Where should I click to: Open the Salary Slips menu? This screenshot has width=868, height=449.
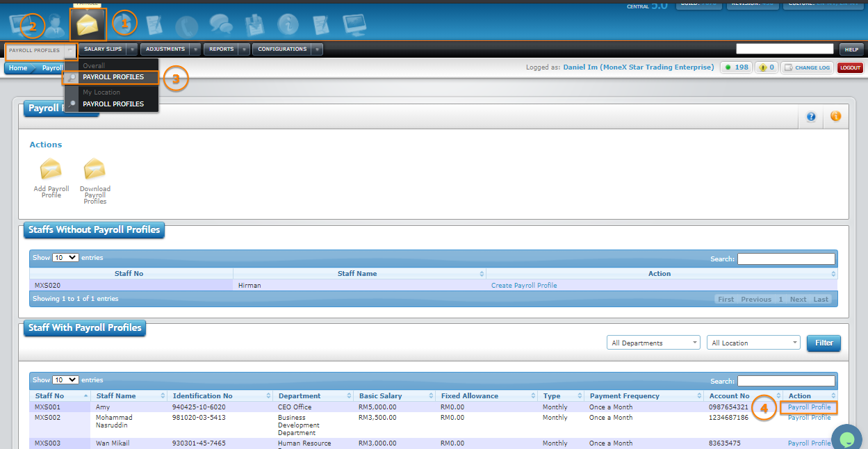(x=103, y=49)
